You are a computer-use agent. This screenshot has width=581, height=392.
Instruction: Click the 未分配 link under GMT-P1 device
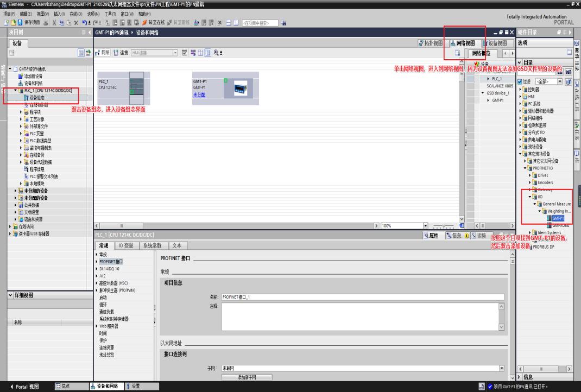tap(200, 94)
